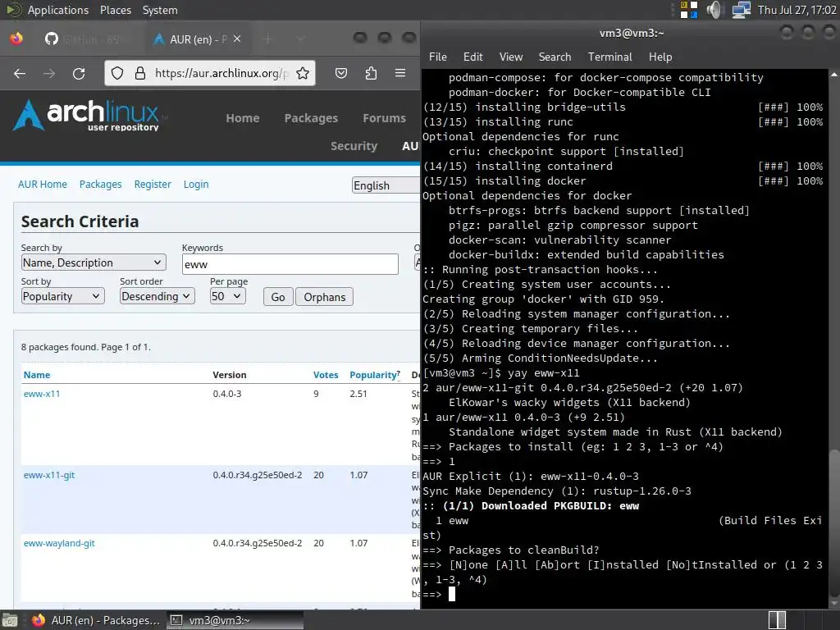Viewport: 840px width, 630px height.
Task: Open the terminal Edit menu
Action: pos(473,57)
